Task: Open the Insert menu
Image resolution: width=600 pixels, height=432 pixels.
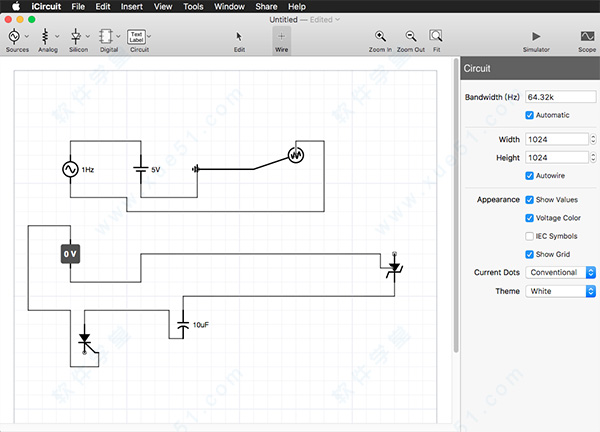Action: (x=132, y=7)
